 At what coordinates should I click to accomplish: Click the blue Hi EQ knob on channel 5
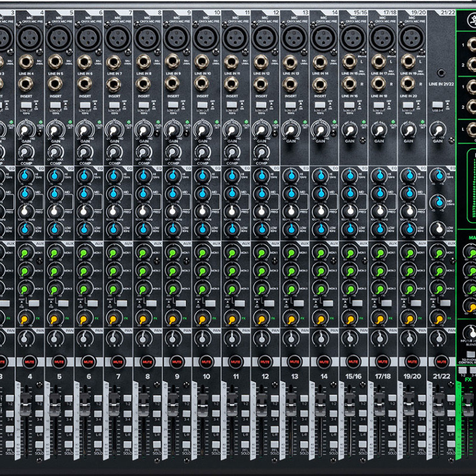pos(55,175)
